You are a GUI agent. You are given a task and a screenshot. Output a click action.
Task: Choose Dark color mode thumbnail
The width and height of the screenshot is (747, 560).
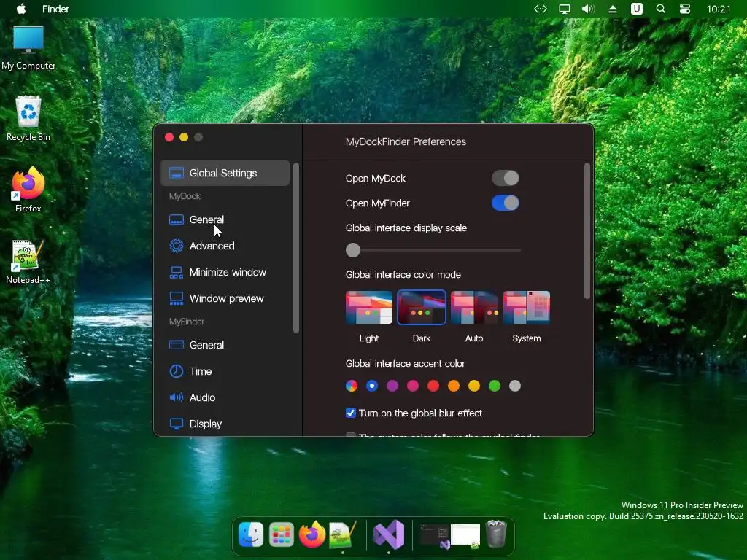pyautogui.click(x=421, y=308)
